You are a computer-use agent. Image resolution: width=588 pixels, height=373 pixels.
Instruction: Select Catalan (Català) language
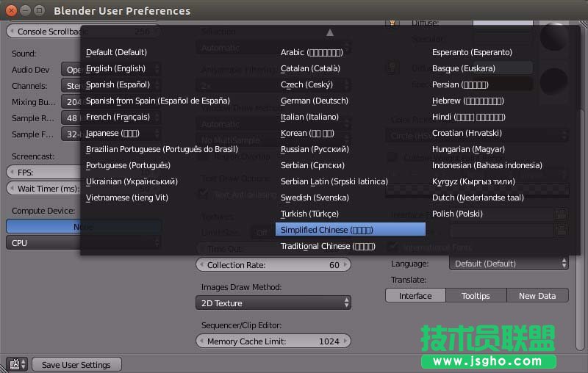coord(310,68)
